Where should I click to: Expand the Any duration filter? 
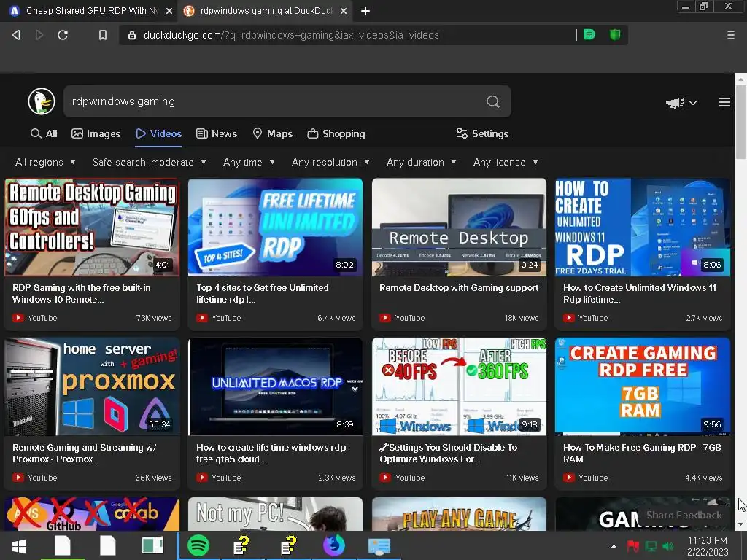pyautogui.click(x=421, y=163)
